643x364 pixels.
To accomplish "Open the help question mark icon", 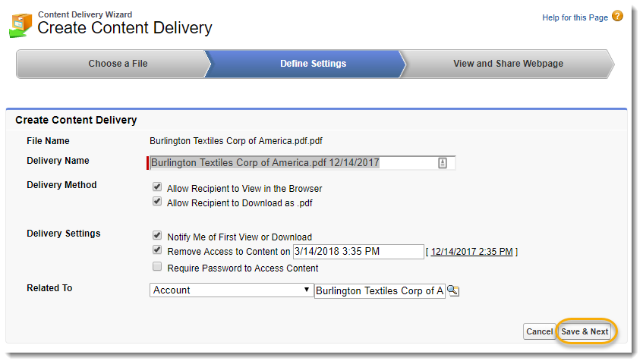I will pos(617,16).
